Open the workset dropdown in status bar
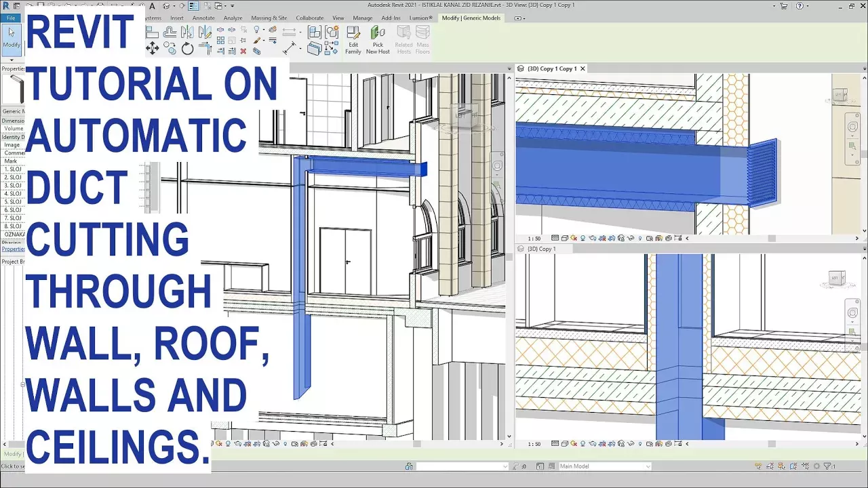 coord(461,466)
